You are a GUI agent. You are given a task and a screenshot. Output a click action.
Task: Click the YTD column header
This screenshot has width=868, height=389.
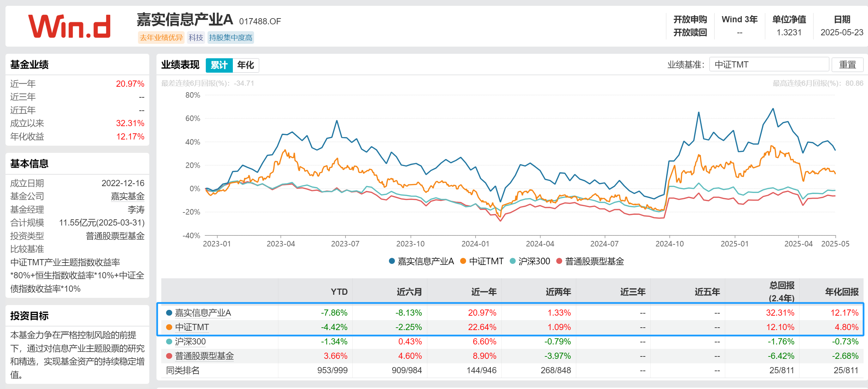(339, 292)
